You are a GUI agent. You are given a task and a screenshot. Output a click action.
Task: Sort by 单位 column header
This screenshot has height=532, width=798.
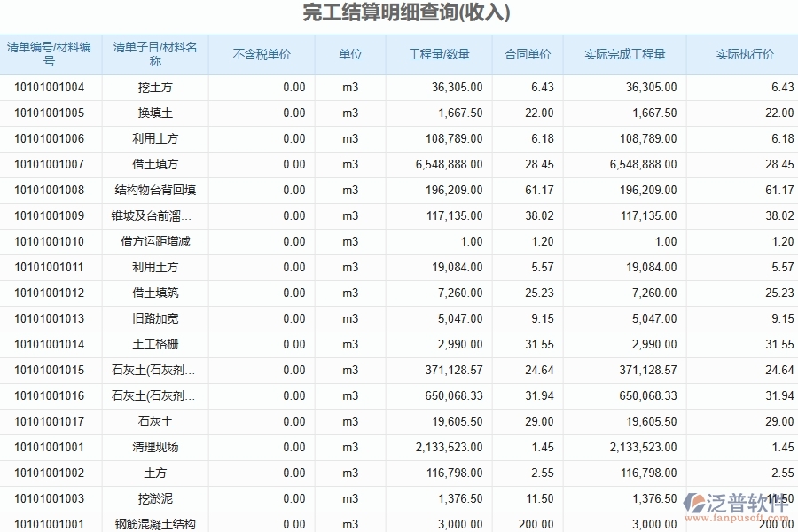pyautogui.click(x=349, y=53)
